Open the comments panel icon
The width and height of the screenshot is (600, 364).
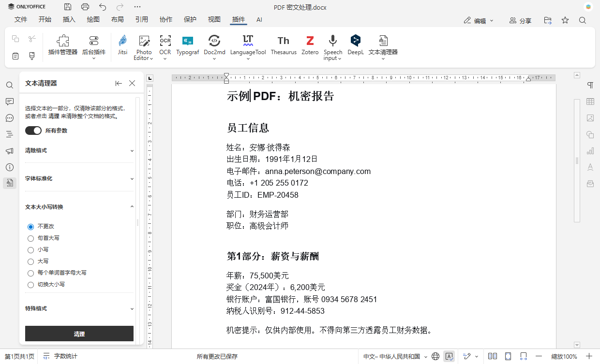click(x=10, y=101)
